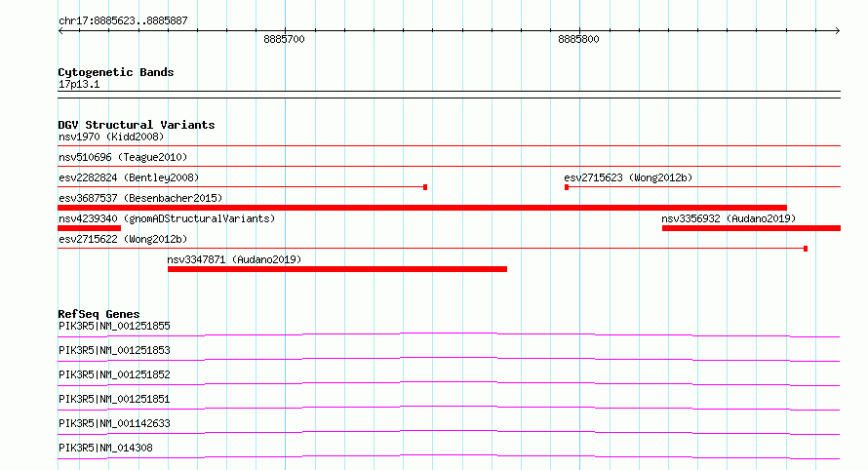Click the black 17p13.1 cytogenetic band bar

pos(449,95)
